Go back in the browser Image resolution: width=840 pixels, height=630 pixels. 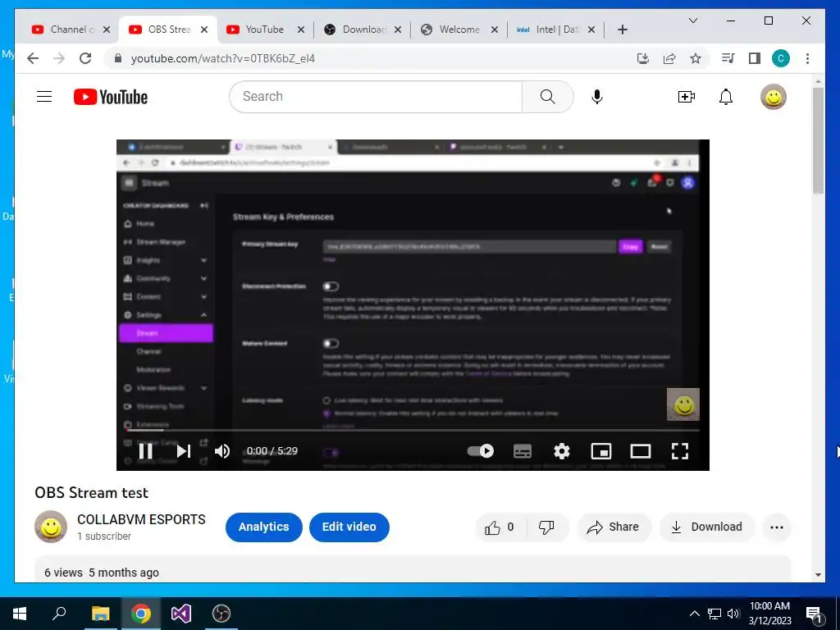pos(33,58)
